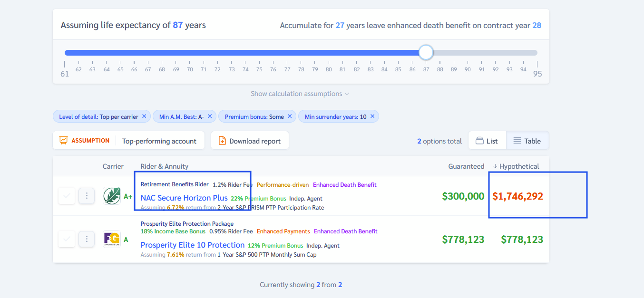This screenshot has height=298, width=644.
Task: Set the slider to age 92
Action: (x=496, y=53)
